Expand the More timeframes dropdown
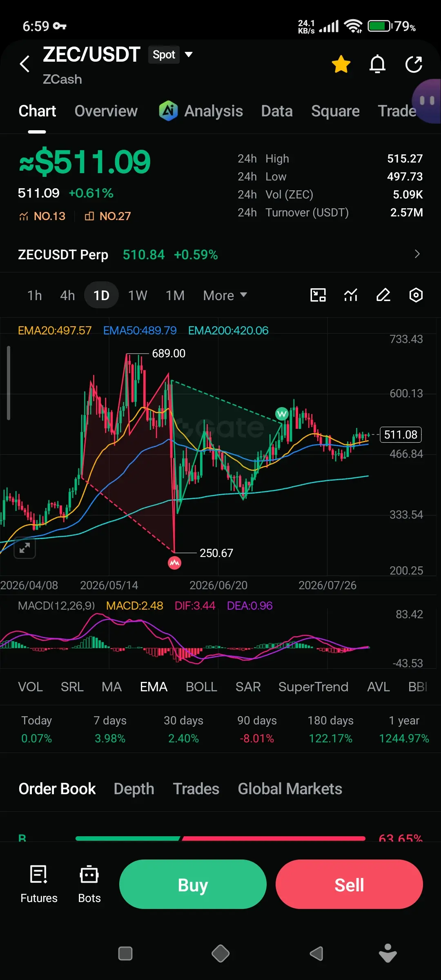Viewport: 441px width, 980px height. (x=225, y=295)
